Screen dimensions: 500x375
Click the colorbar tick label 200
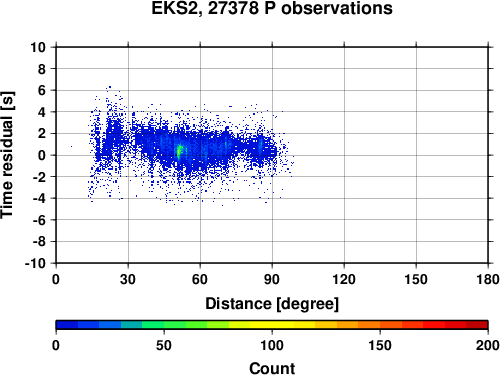(x=487, y=345)
